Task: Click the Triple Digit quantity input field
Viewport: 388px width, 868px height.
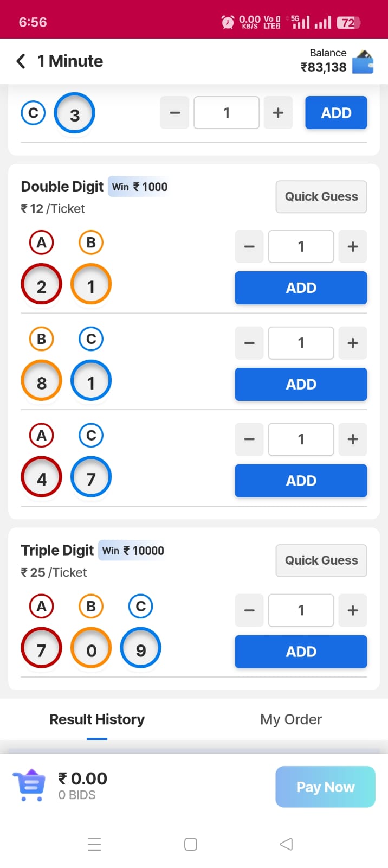Action: tap(301, 610)
